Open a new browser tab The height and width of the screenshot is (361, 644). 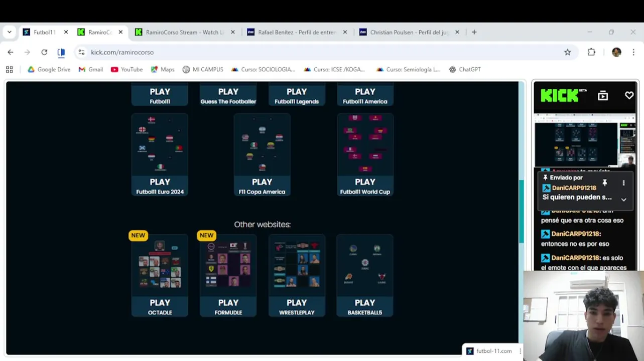coord(474,32)
